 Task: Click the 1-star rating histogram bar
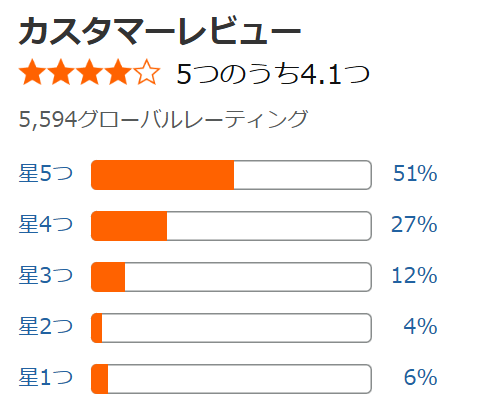(231, 379)
